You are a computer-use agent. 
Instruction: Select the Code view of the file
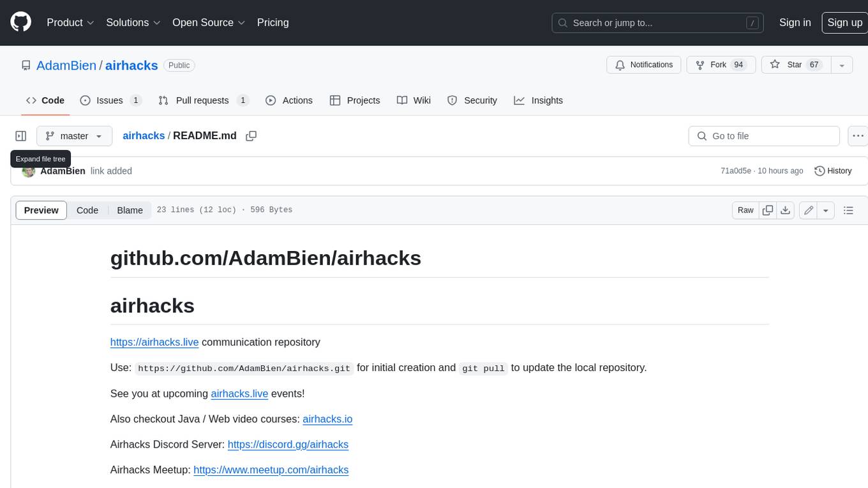point(87,210)
